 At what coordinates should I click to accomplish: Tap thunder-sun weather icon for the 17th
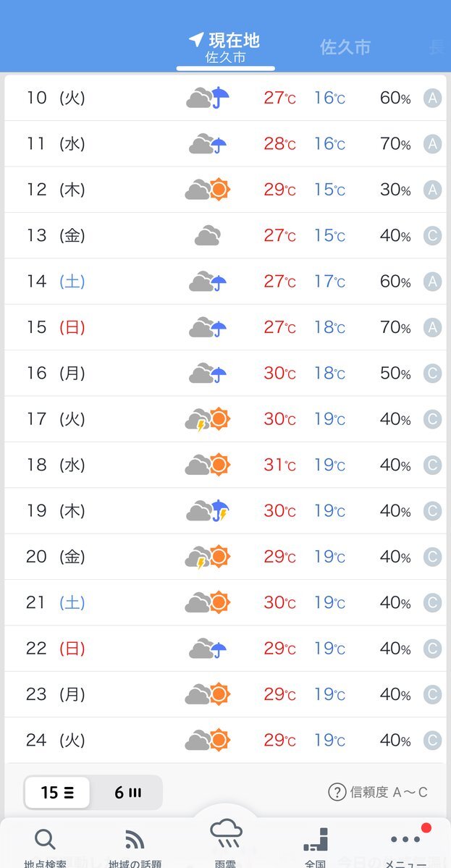click(x=208, y=420)
